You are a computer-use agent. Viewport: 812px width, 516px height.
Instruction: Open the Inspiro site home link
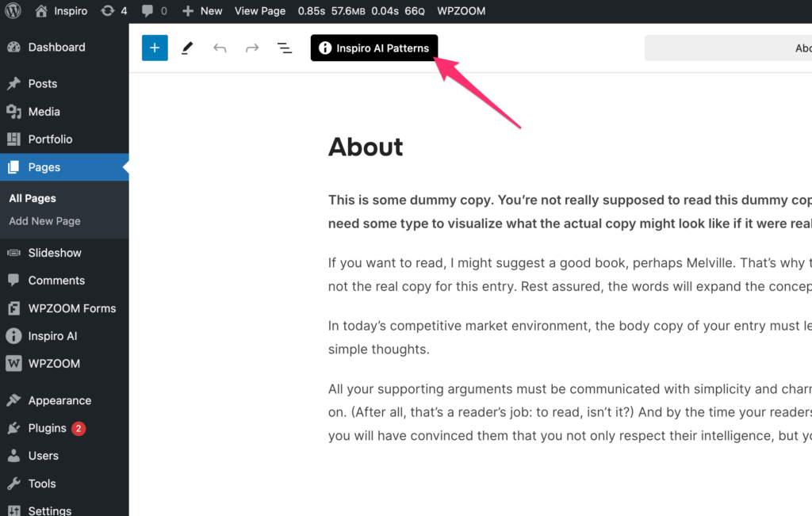[61, 11]
